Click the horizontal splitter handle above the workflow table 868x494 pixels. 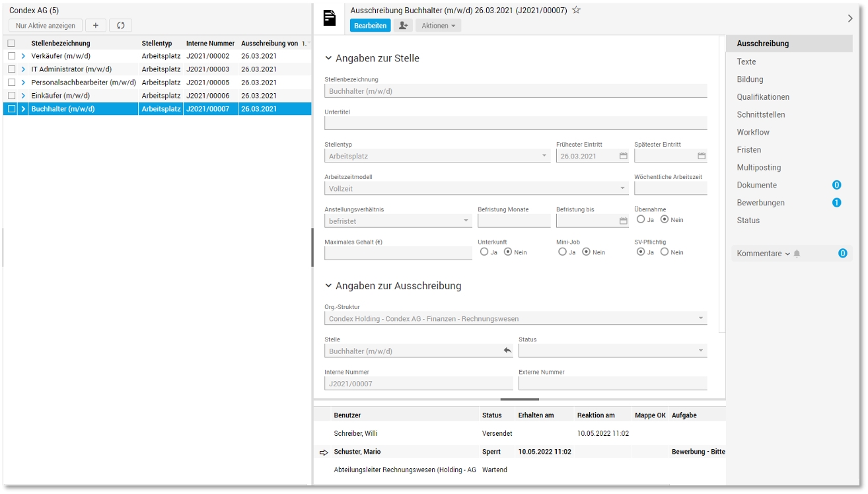point(520,399)
